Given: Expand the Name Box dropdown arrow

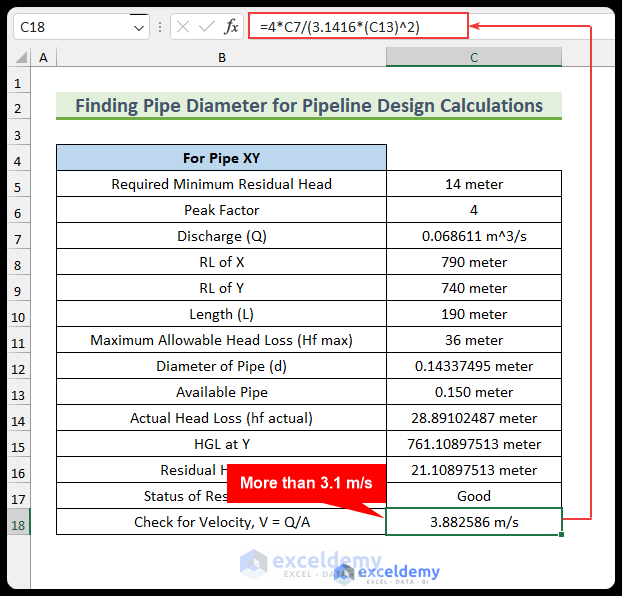Looking at the screenshot, I should pos(138,28).
